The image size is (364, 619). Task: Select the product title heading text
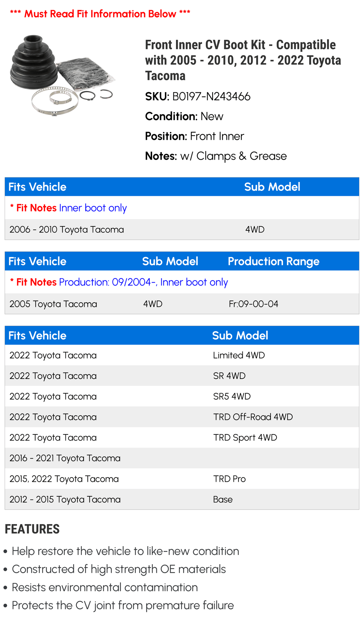pyautogui.click(x=243, y=60)
